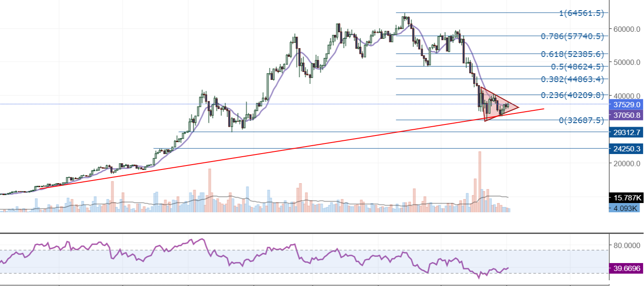
Task: Click the 0.236(40209.8) retracement label
Action: point(572,95)
